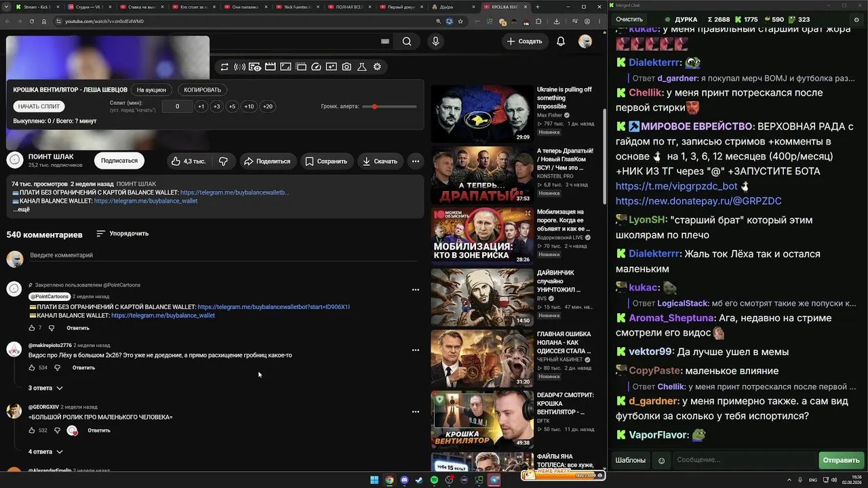Save the video with Сохранить
The width and height of the screenshot is (868, 488).
tap(325, 161)
